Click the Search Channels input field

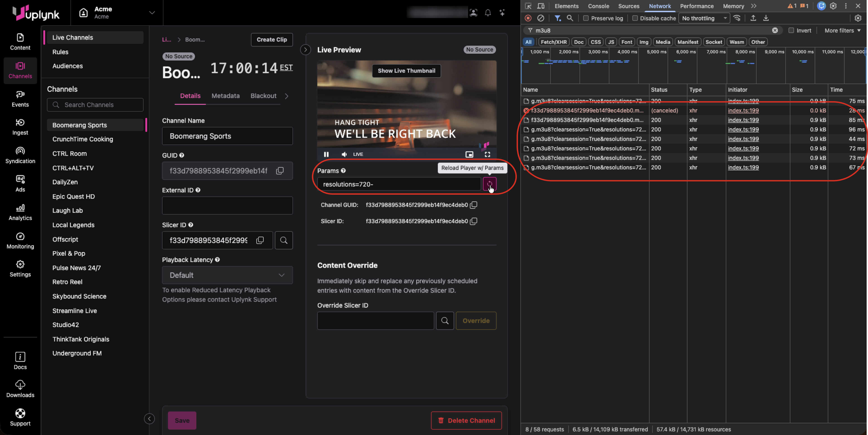95,105
